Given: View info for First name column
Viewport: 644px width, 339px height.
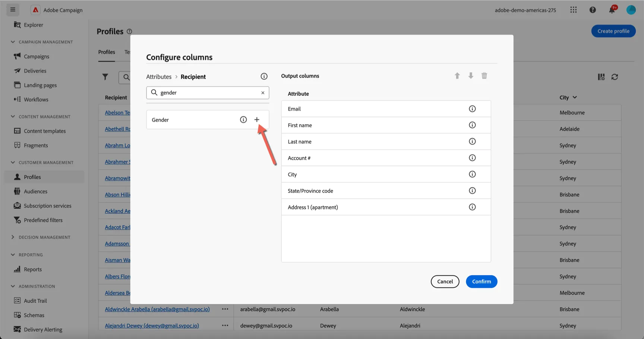Looking at the screenshot, I should click(472, 125).
